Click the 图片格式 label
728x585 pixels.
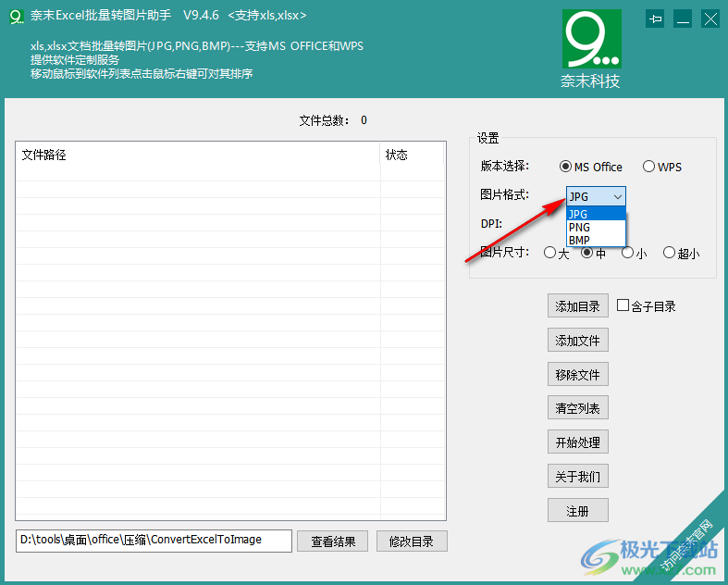(504, 194)
